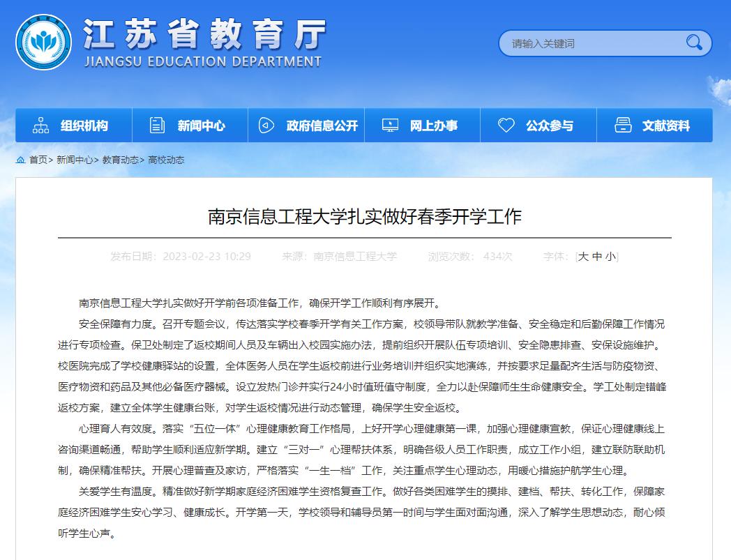Open the 高校动态 breadcrumb link
The height and width of the screenshot is (560, 731).
point(167,160)
